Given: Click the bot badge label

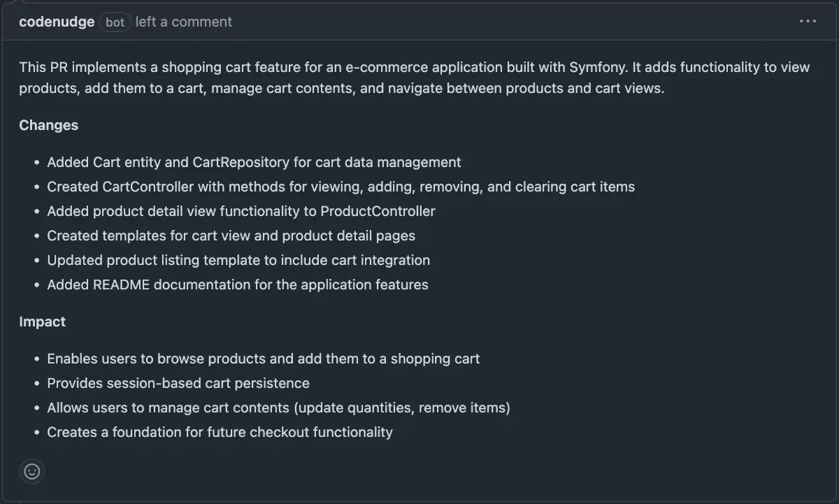Looking at the screenshot, I should (115, 22).
